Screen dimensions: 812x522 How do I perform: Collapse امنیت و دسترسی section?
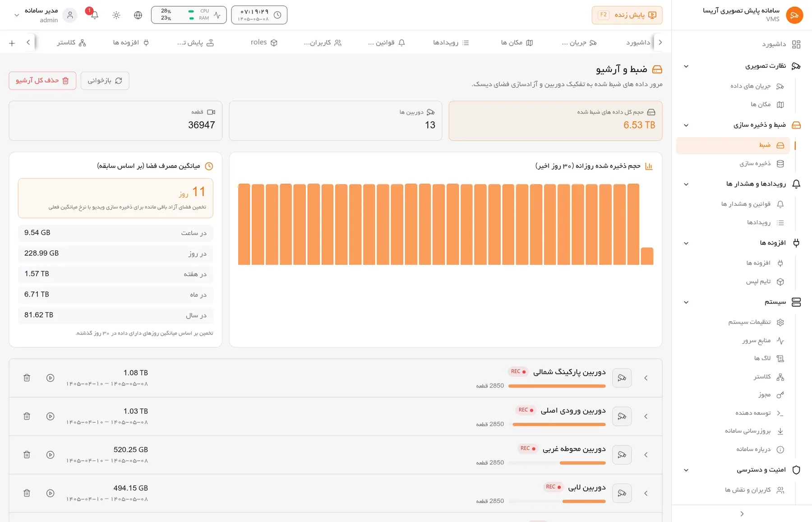pos(686,470)
